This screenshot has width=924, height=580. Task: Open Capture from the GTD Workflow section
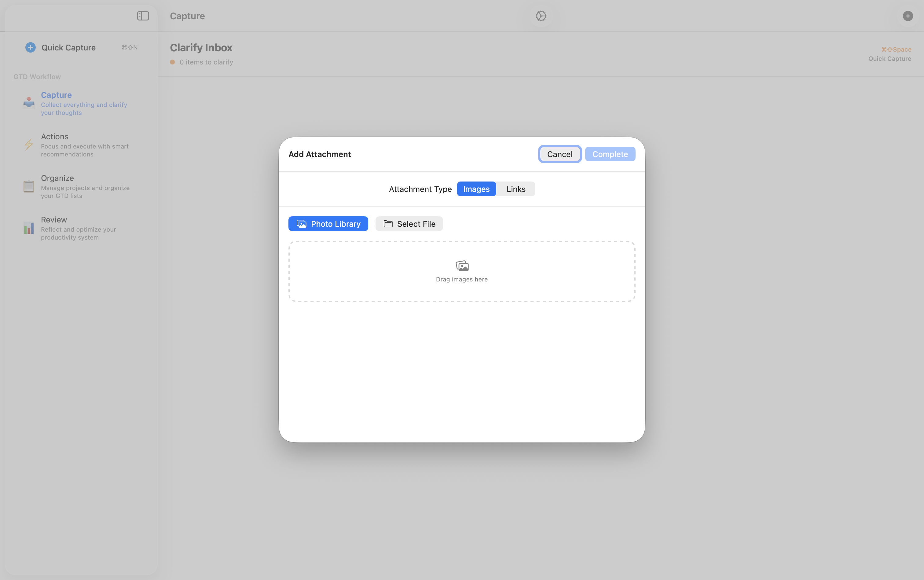click(56, 95)
